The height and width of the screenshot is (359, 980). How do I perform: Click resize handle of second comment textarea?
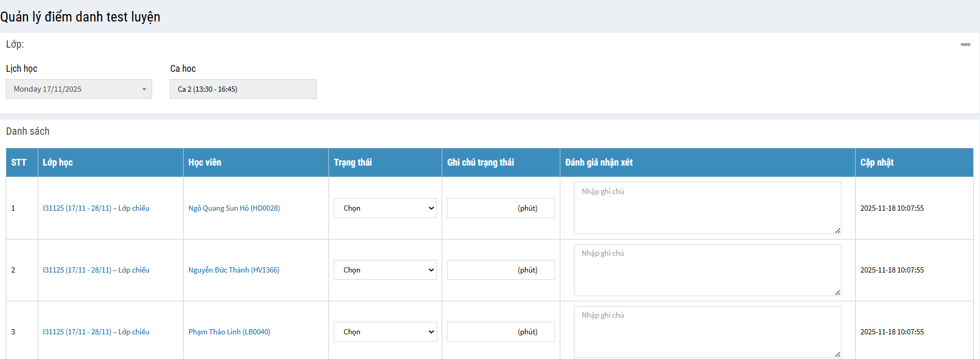[837, 292]
